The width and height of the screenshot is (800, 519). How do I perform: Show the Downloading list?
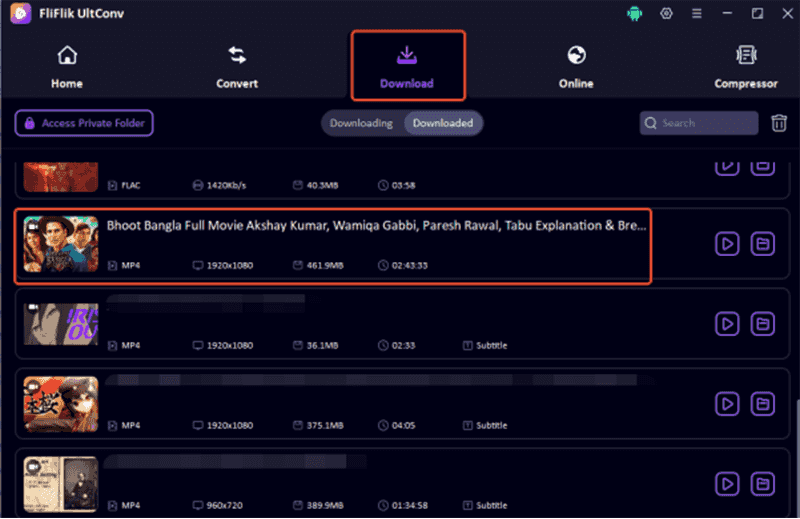coord(362,123)
